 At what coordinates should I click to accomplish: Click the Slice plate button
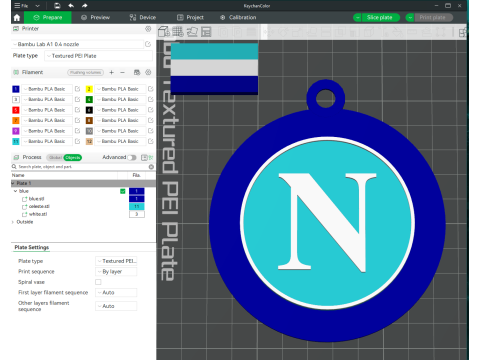[380, 17]
